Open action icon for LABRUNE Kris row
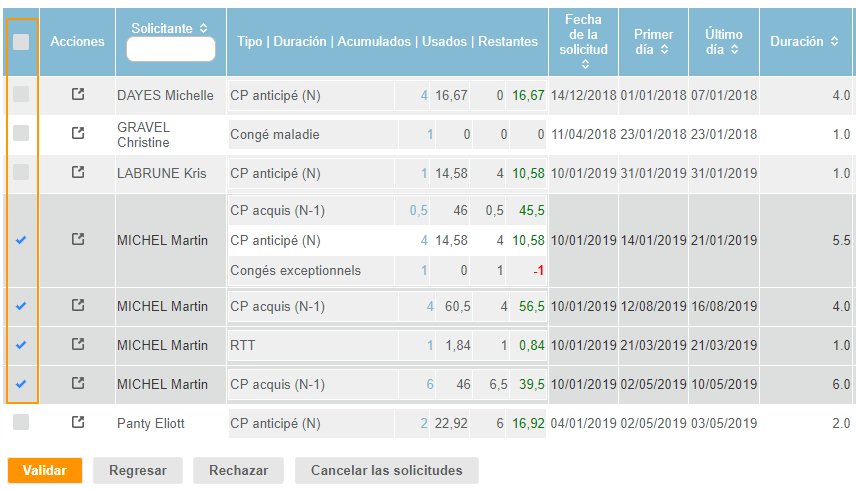The width and height of the screenshot is (856, 489). click(78, 172)
